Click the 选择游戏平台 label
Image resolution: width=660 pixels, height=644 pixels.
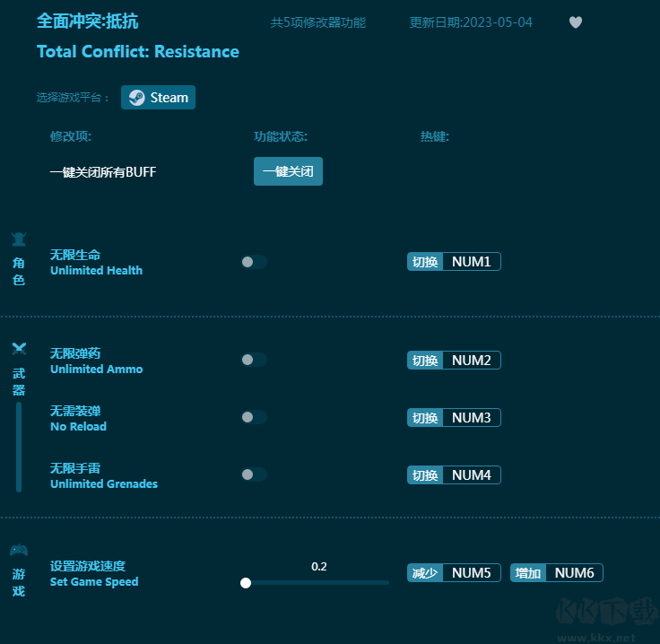[73, 98]
